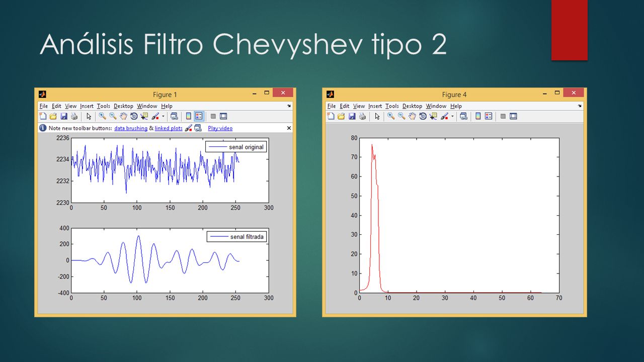This screenshot has height=362, width=644.
Task: Insert Colorbar in Figure 1
Action: click(x=189, y=116)
